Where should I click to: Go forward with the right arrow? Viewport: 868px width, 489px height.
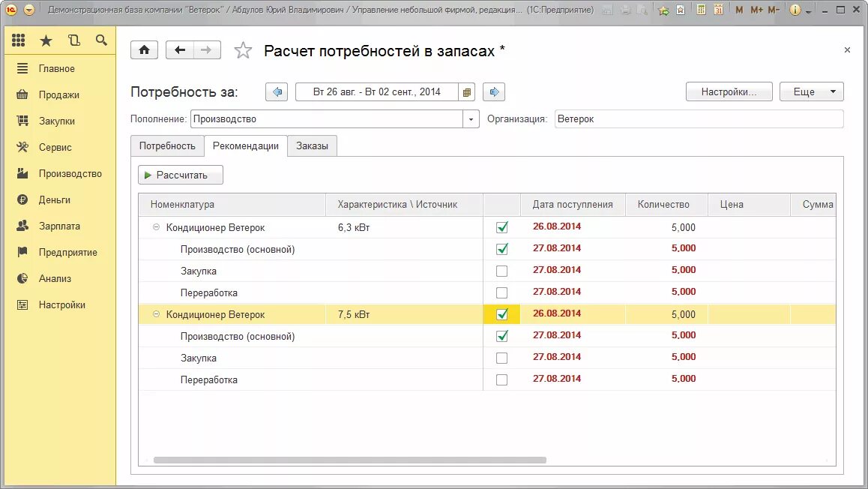tap(206, 49)
